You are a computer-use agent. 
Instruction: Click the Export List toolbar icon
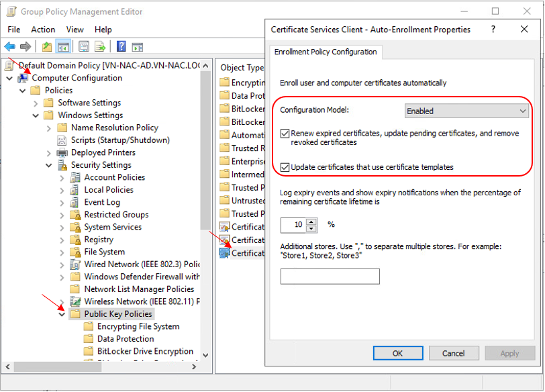100,46
